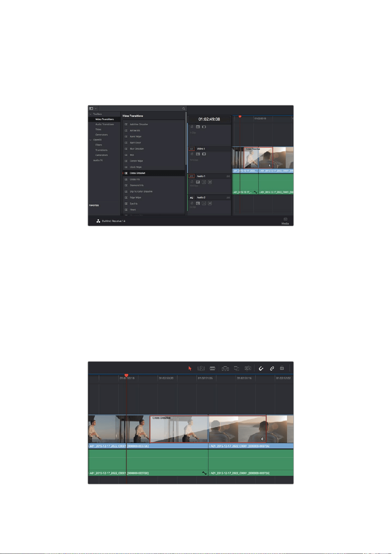Choose the Blade Edit mode tool

(x=212, y=368)
